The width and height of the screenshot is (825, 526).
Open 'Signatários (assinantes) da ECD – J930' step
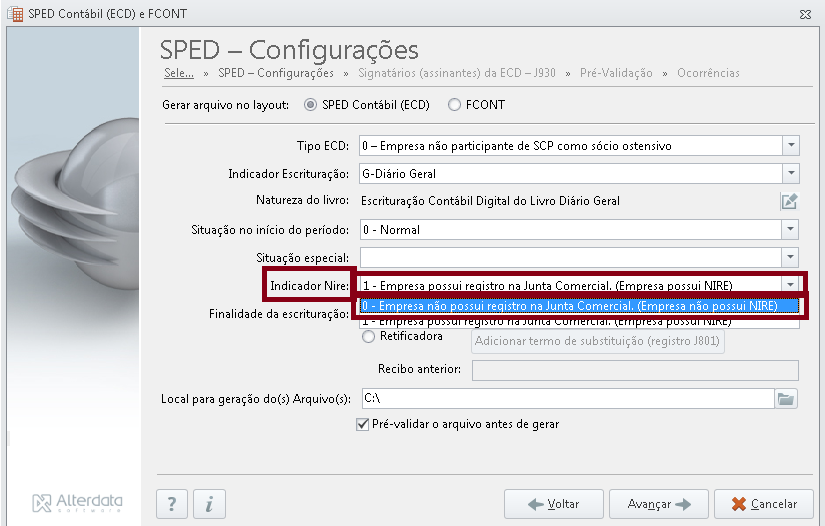[x=457, y=73]
